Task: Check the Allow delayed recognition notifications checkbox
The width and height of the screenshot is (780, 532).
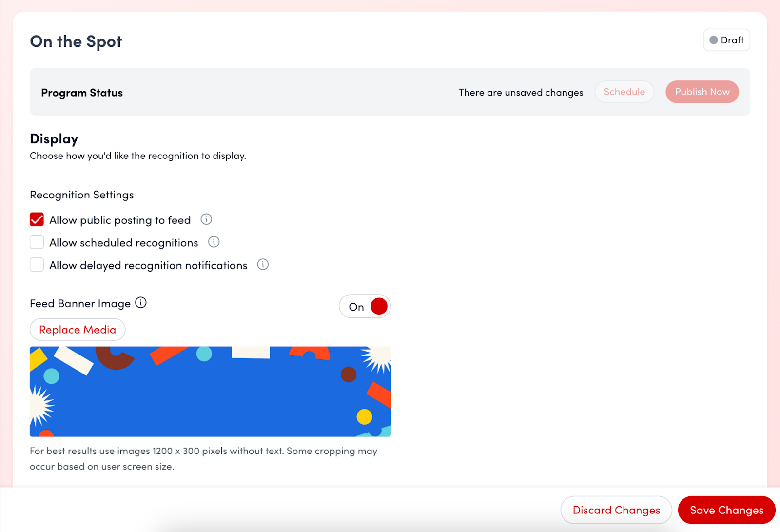Action: pos(37,265)
